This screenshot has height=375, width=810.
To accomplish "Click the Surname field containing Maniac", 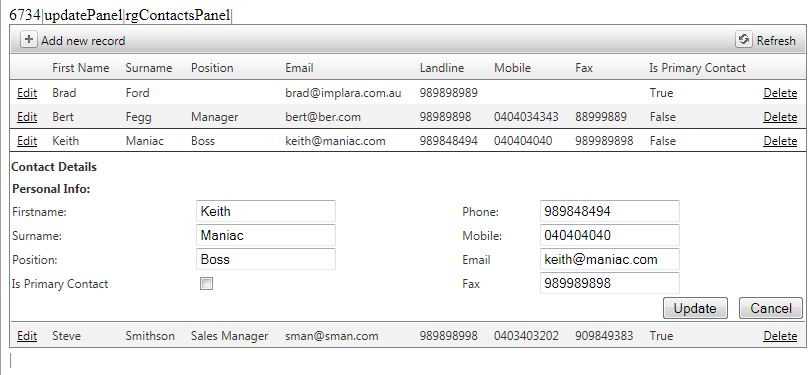I will pyautogui.click(x=266, y=236).
